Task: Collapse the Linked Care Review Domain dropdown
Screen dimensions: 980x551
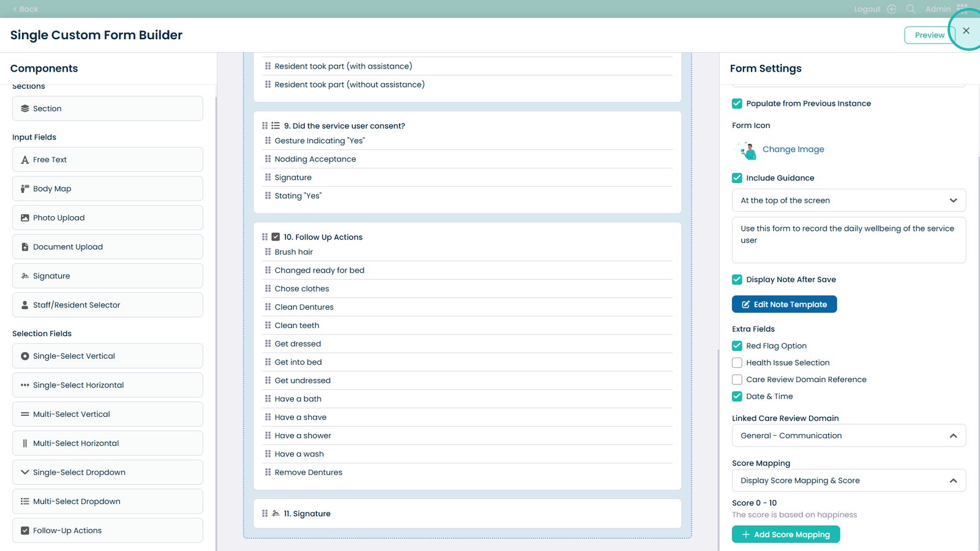Action: (849, 436)
